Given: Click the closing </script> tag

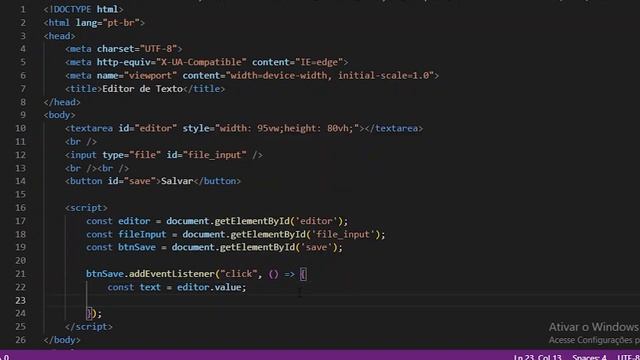Looking at the screenshot, I should point(89,327).
